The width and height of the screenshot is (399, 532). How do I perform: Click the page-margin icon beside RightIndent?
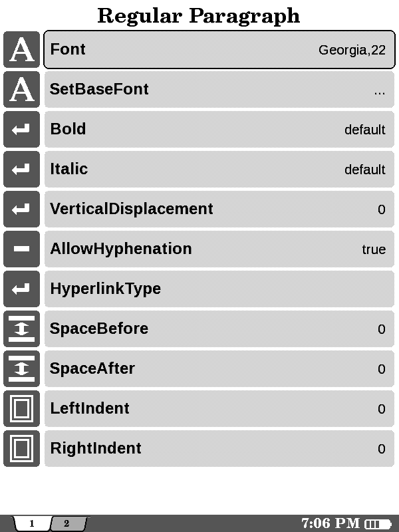coord(21,449)
